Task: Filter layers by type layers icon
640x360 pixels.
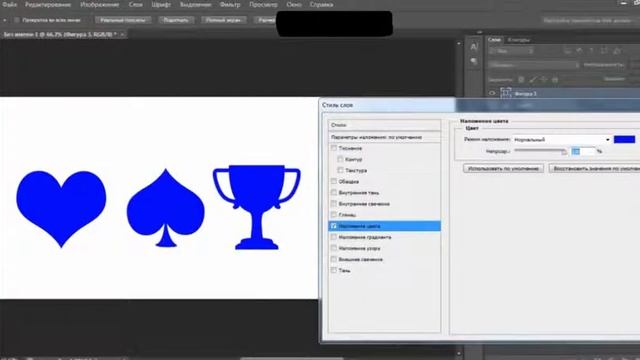Action: point(591,51)
